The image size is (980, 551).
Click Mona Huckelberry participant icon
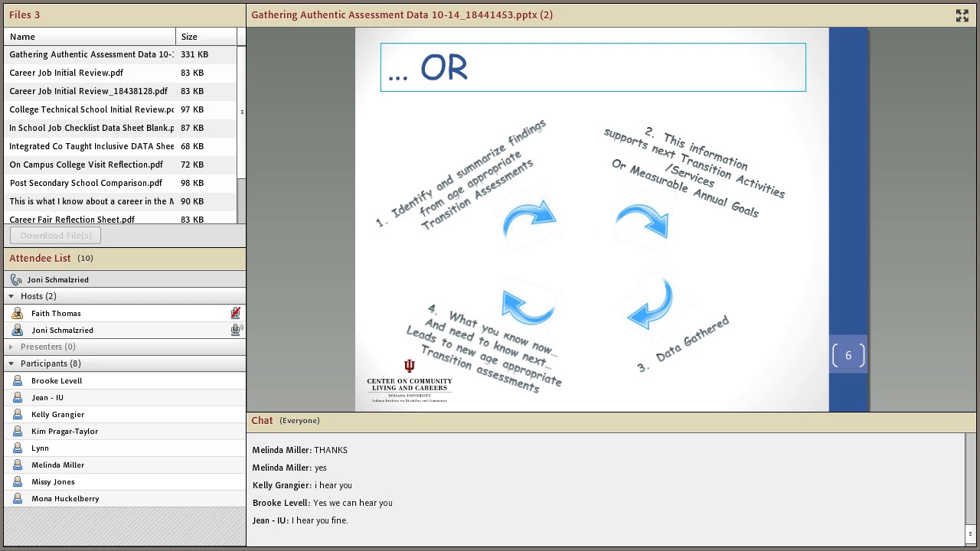coord(18,498)
